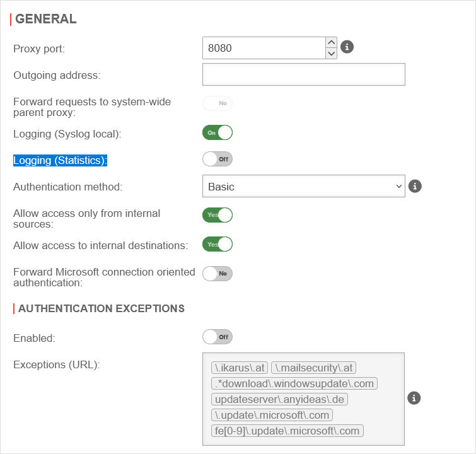The height and width of the screenshot is (454, 476).
Task: Click into the Proxy port field
Action: (x=264, y=48)
